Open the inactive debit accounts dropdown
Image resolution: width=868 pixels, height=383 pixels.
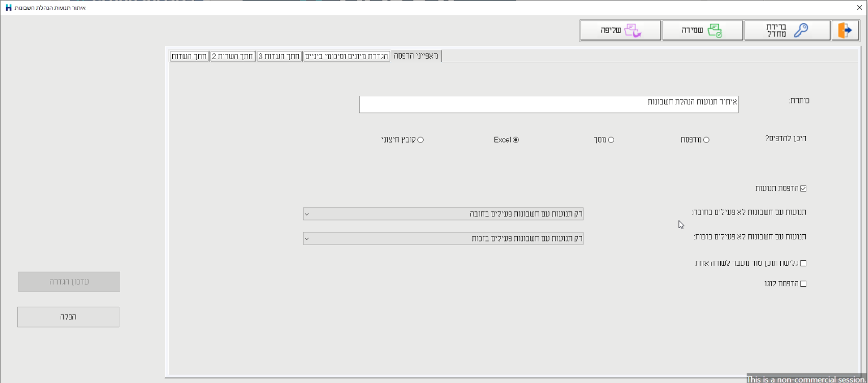point(443,214)
